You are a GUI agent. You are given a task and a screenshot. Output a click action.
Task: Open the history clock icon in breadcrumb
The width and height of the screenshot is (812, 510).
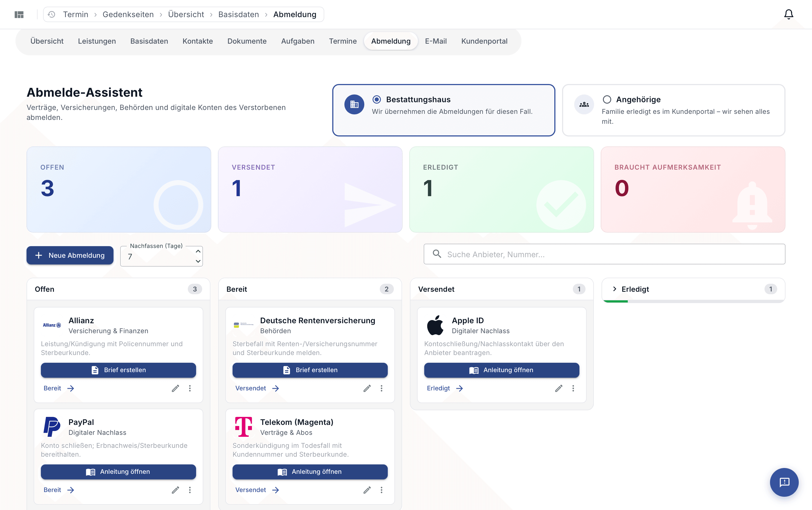[x=52, y=14]
